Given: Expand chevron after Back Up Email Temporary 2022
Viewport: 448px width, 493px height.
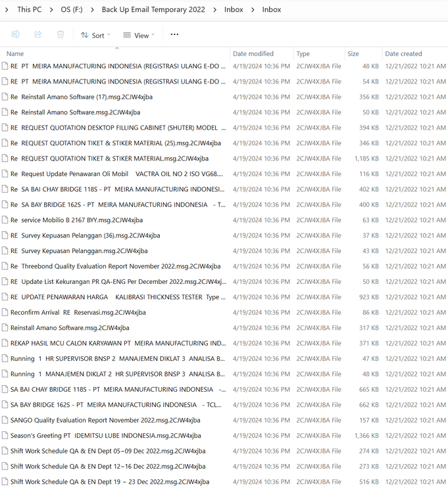Looking at the screenshot, I should 215,10.
